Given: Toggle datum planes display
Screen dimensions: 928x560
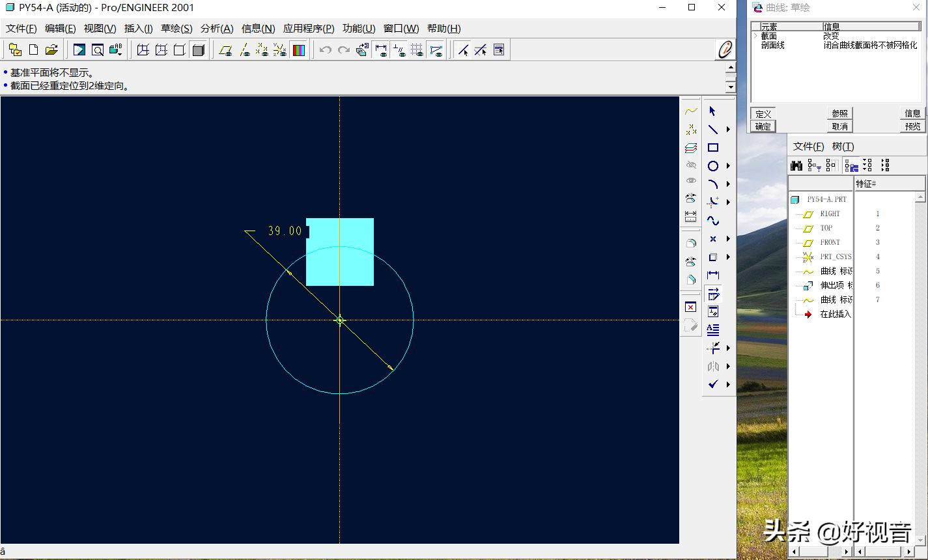Looking at the screenshot, I should (225, 50).
